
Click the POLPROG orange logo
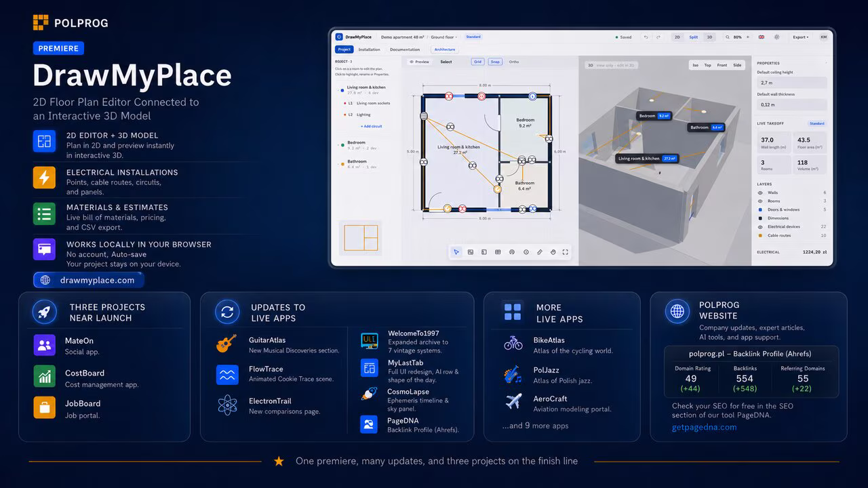[41, 22]
